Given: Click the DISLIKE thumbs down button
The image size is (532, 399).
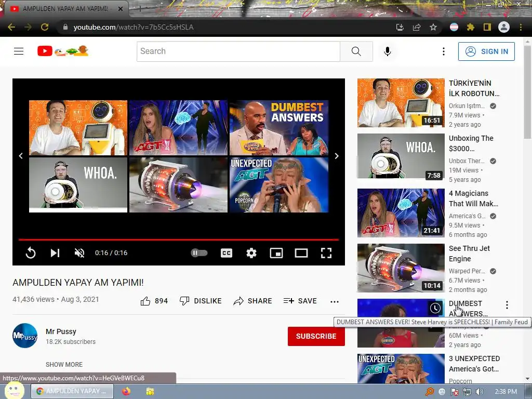Looking at the screenshot, I should pos(201,301).
